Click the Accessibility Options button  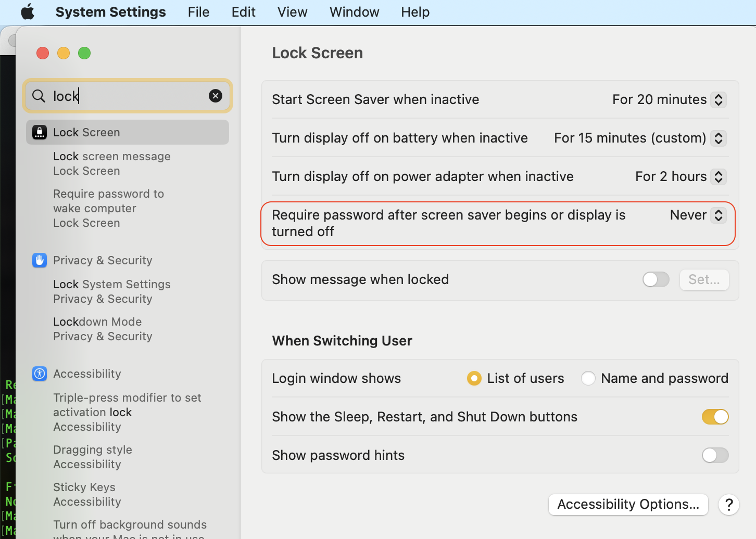[628, 504]
